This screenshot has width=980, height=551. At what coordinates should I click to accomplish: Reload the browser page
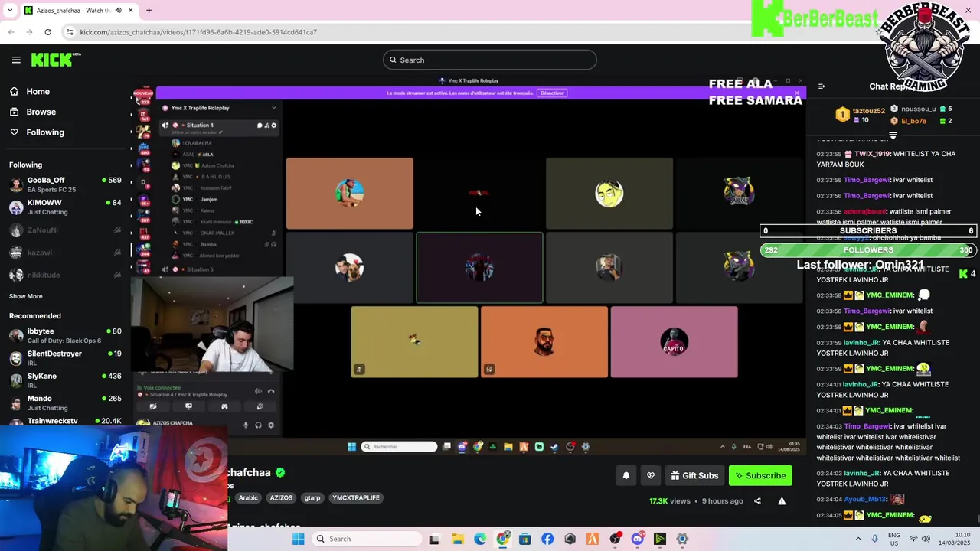click(47, 32)
